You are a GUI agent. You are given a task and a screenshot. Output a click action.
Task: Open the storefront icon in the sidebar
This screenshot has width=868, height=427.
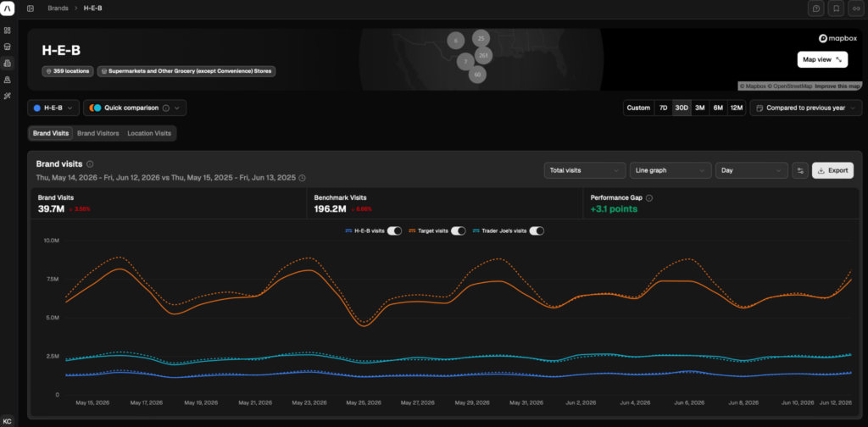click(8, 47)
